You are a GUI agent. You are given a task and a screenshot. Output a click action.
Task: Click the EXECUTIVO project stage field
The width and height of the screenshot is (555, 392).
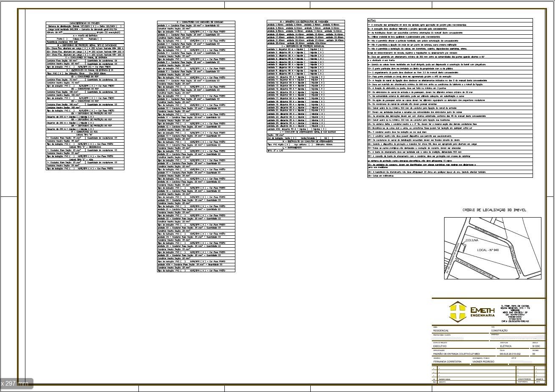441,346
